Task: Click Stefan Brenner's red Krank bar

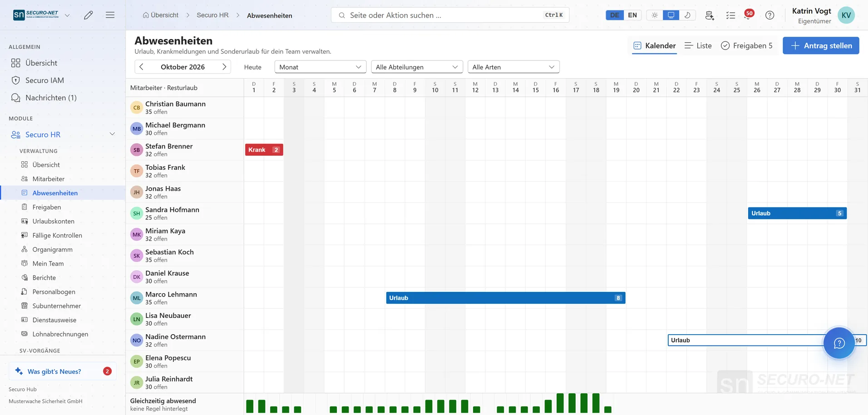Action: tap(264, 150)
